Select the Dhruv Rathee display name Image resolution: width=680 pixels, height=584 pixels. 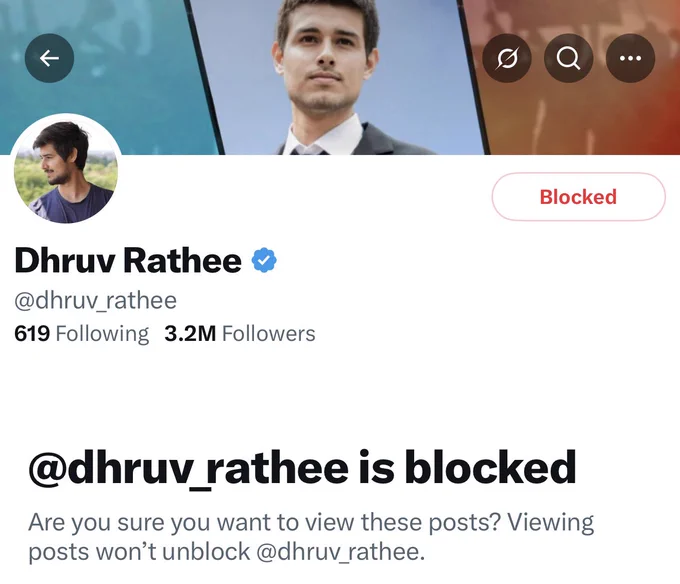point(128,260)
